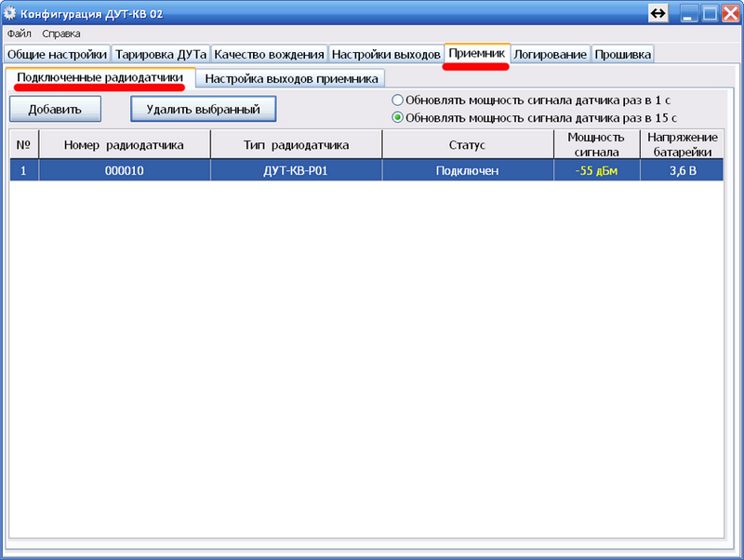Image resolution: width=744 pixels, height=560 pixels.
Task: Click Напряжение батарейки column header
Action: [683, 144]
